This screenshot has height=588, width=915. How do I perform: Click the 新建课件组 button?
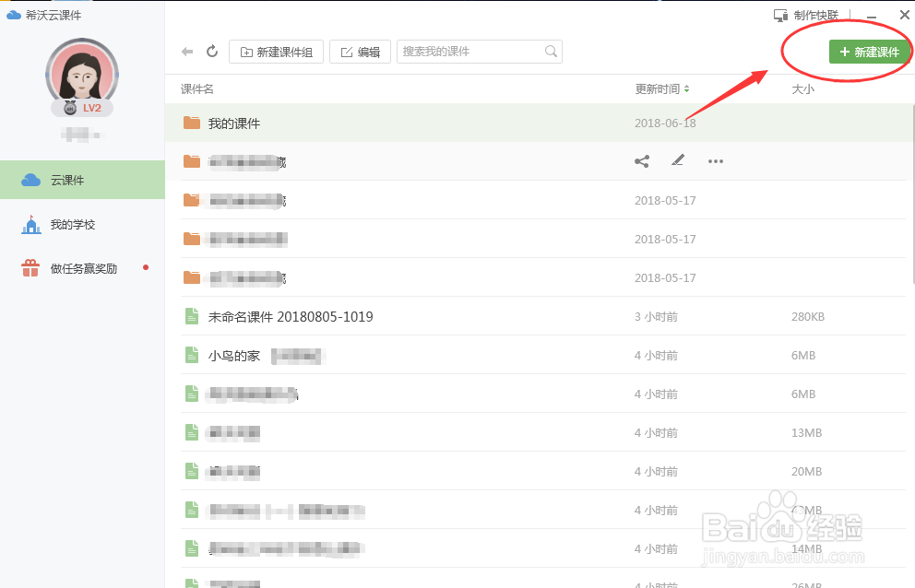(x=276, y=52)
